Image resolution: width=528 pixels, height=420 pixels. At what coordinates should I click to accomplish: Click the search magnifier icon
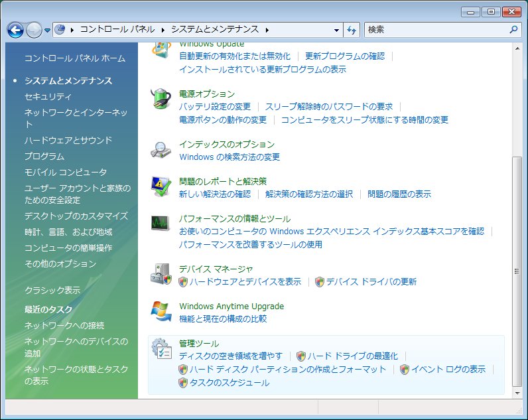513,30
